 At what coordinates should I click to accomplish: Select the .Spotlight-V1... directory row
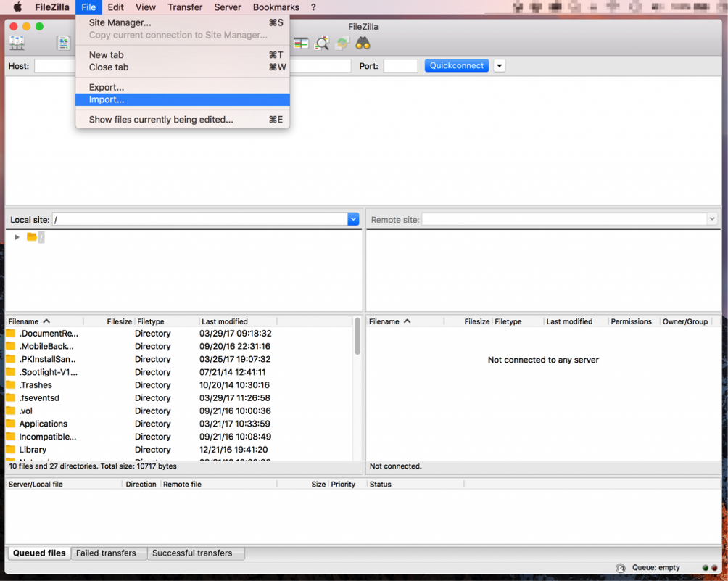click(x=179, y=372)
